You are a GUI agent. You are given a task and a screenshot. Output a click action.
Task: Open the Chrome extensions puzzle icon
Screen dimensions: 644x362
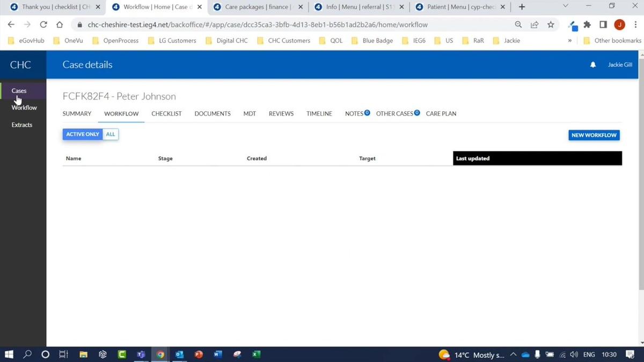[x=586, y=25]
